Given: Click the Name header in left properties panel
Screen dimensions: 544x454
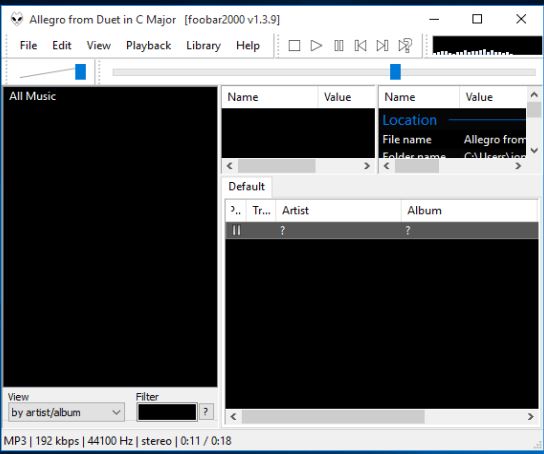Looking at the screenshot, I should click(270, 97).
